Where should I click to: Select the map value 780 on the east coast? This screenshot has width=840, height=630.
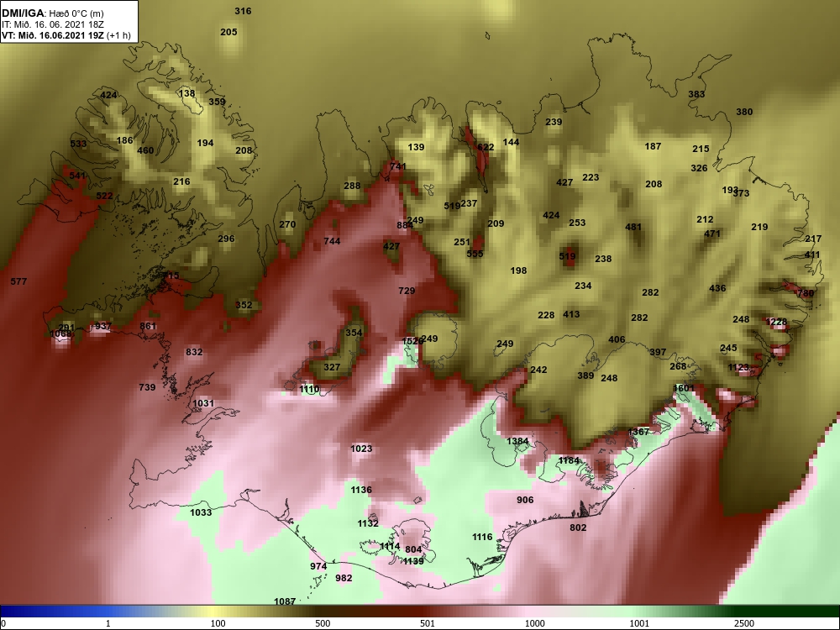point(806,293)
